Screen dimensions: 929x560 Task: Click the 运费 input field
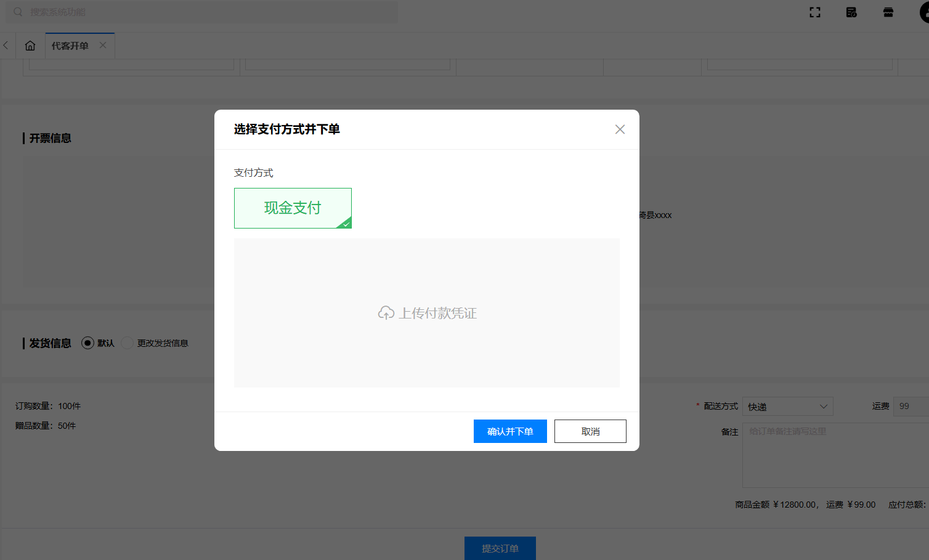tap(911, 407)
